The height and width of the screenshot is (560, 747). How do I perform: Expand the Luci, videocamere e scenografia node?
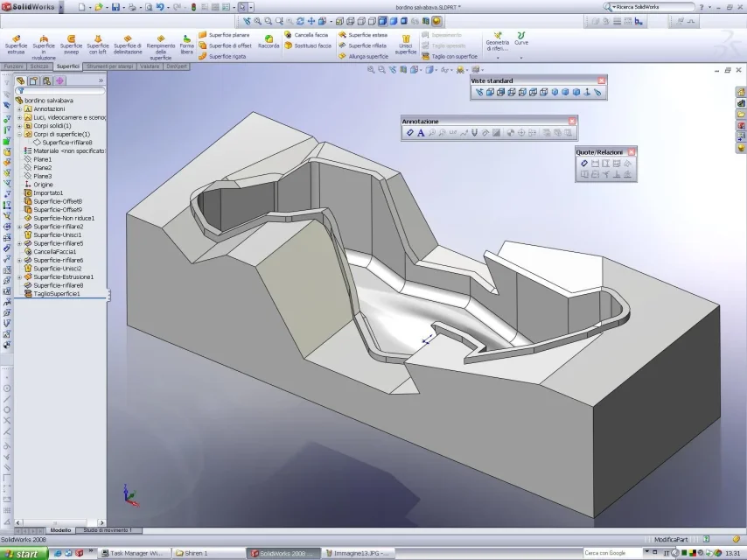[x=19, y=117]
